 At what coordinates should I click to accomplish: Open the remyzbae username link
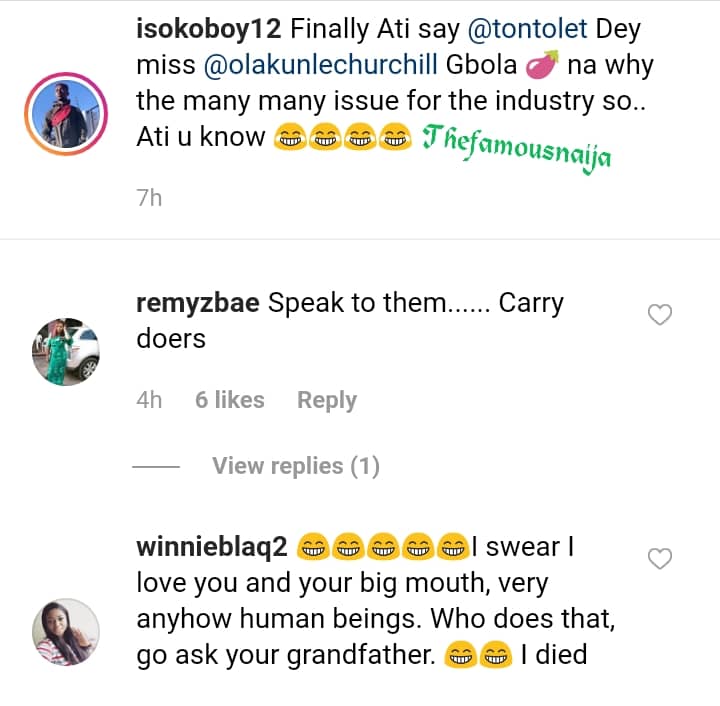point(197,303)
